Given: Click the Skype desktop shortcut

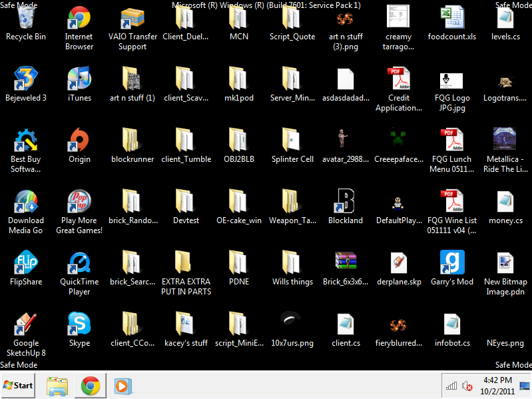Looking at the screenshot, I should click(79, 325).
